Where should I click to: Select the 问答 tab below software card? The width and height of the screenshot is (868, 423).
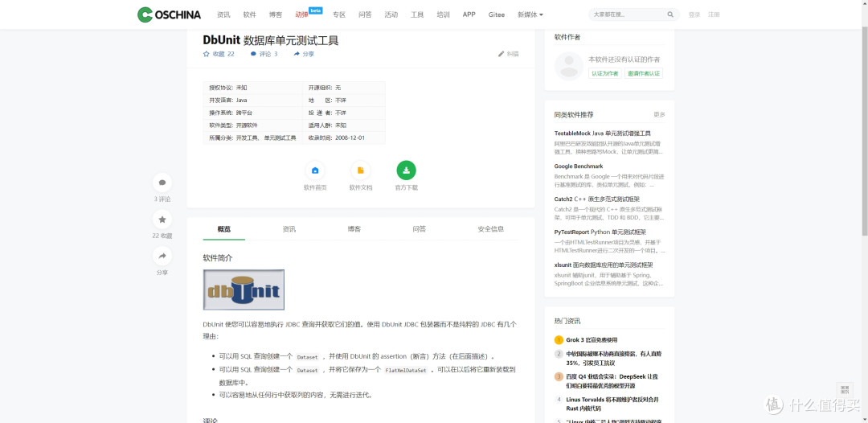click(419, 229)
